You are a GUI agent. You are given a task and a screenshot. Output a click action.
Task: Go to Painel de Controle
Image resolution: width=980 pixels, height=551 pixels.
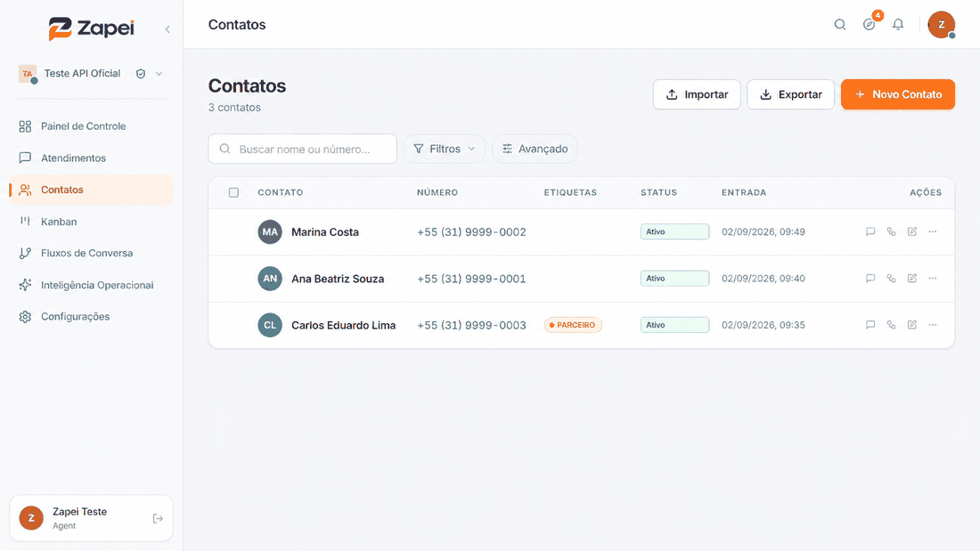pyautogui.click(x=91, y=126)
